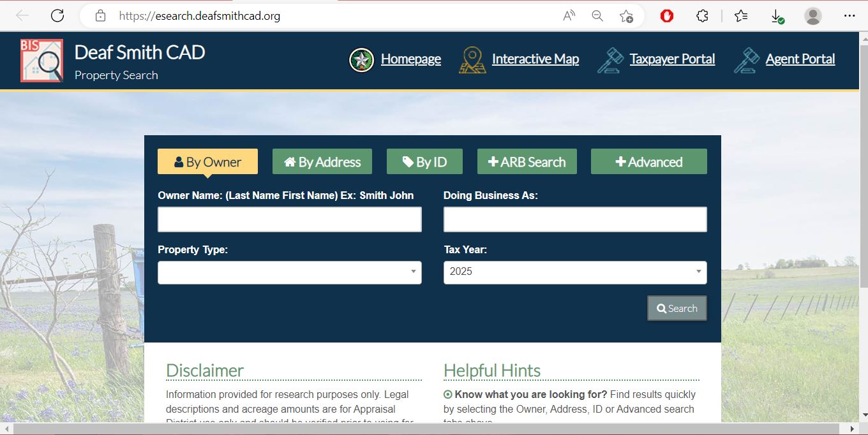Click the Interactive Map pin icon

pos(472,60)
